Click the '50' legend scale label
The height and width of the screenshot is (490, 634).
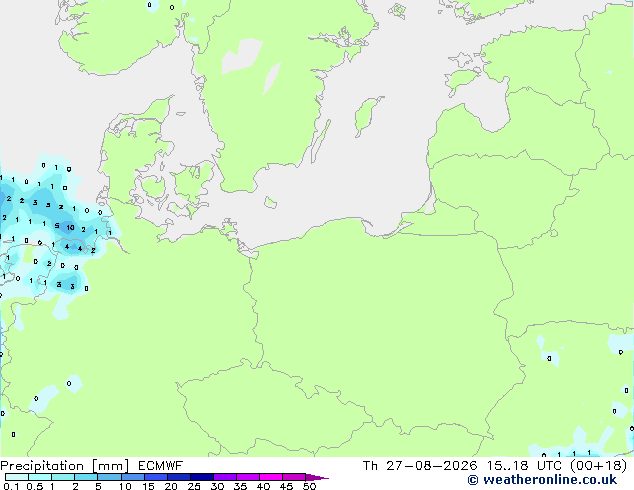pos(309,486)
